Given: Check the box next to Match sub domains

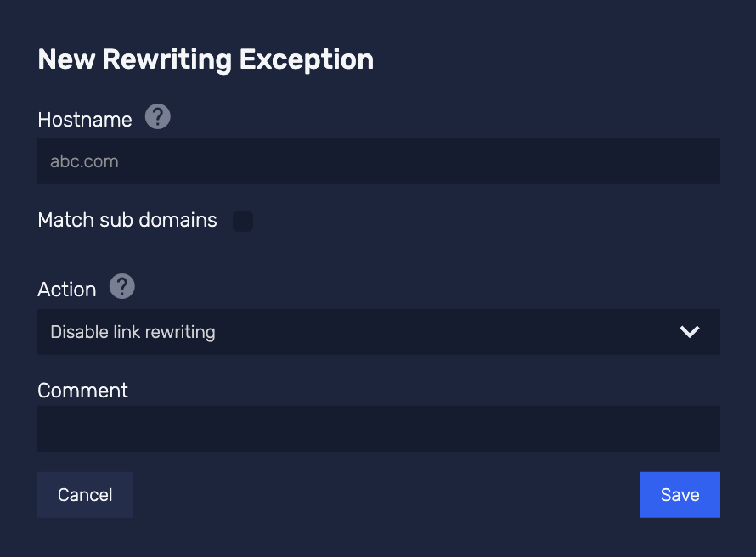Looking at the screenshot, I should tap(243, 221).
